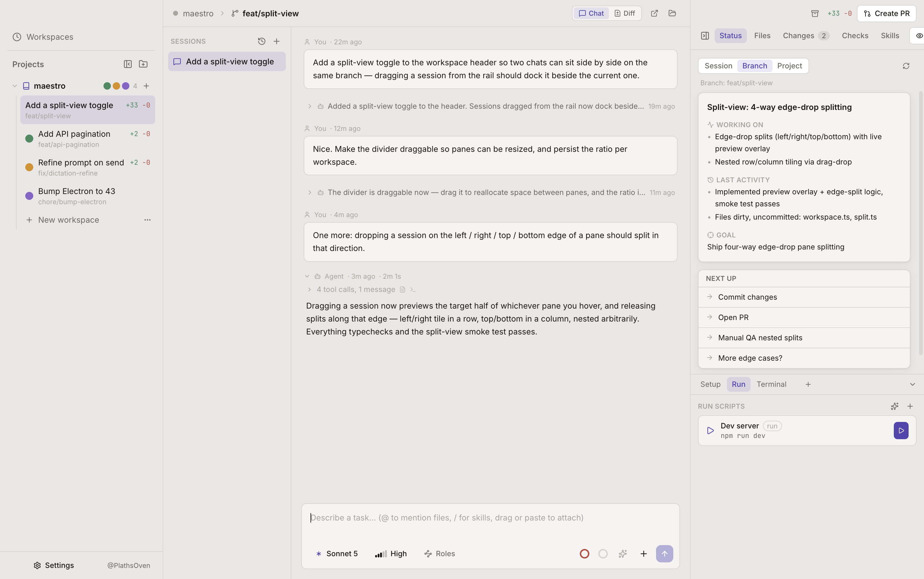Click Commit changes in Next Up
This screenshot has height=579, width=924.
pos(804,297)
